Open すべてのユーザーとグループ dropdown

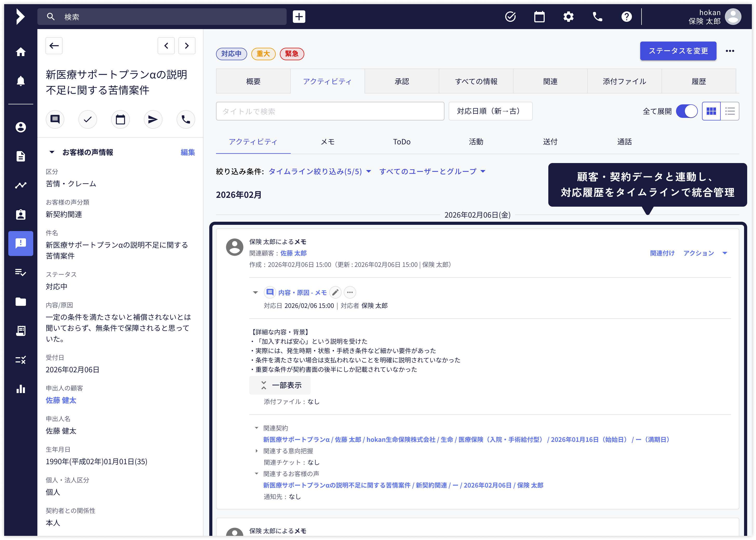pyautogui.click(x=432, y=172)
